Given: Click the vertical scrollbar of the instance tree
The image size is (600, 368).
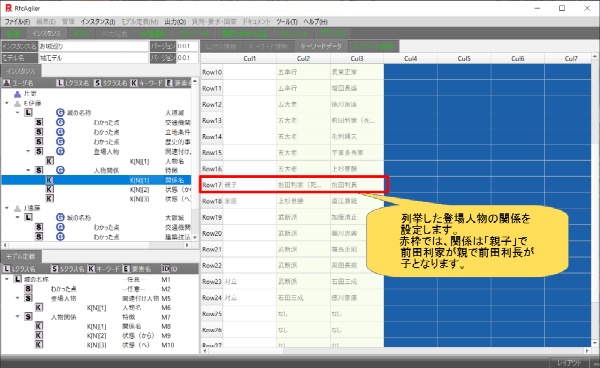Looking at the screenshot, I should (x=195, y=160).
